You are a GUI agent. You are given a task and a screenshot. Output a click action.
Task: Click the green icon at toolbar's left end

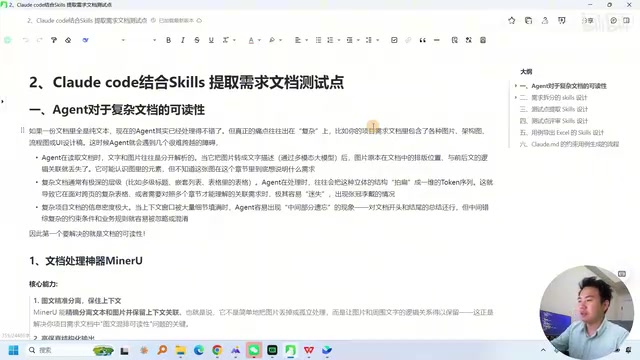click(x=8, y=40)
